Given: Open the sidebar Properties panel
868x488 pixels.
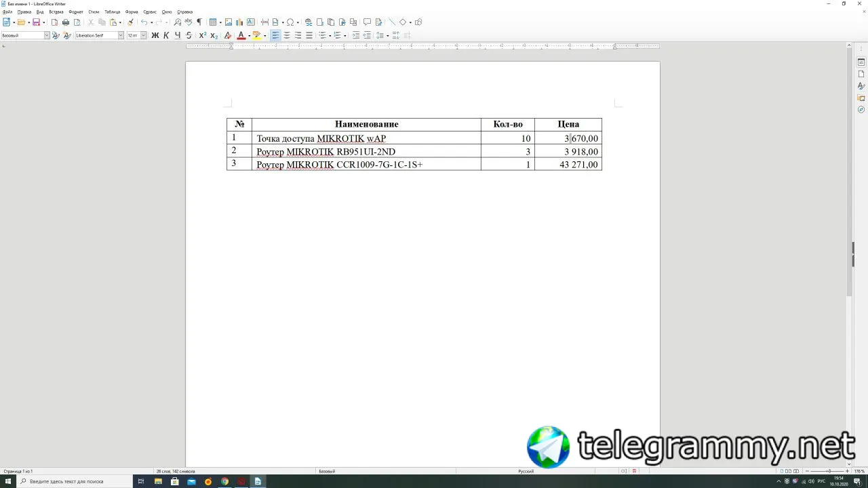Looking at the screenshot, I should point(861,62).
